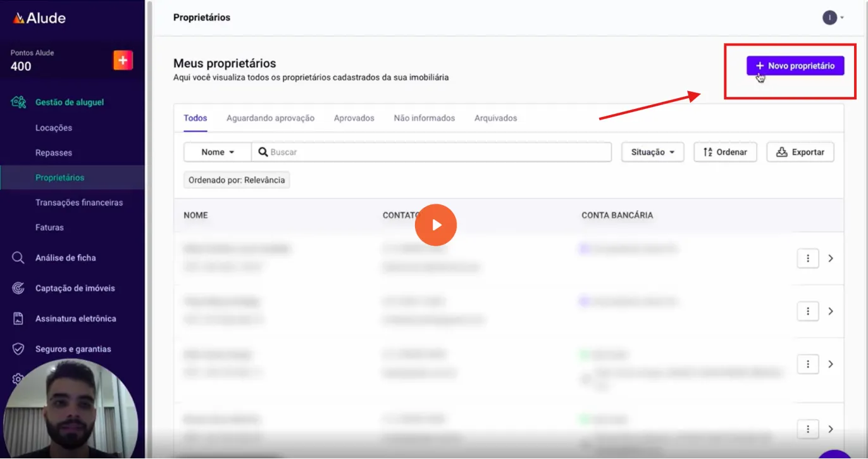
Task: Click the Assinatura eletrônica document icon
Action: click(18, 318)
